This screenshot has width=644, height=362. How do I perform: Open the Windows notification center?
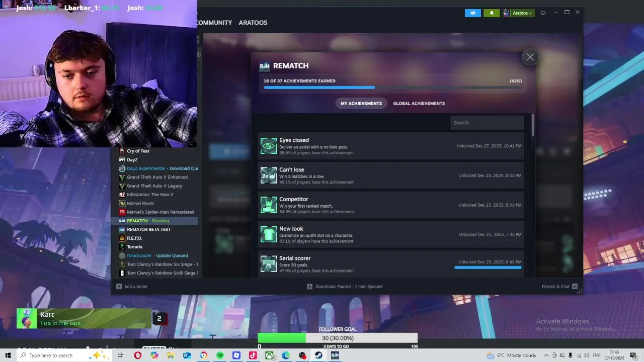pyautogui.click(x=633, y=355)
